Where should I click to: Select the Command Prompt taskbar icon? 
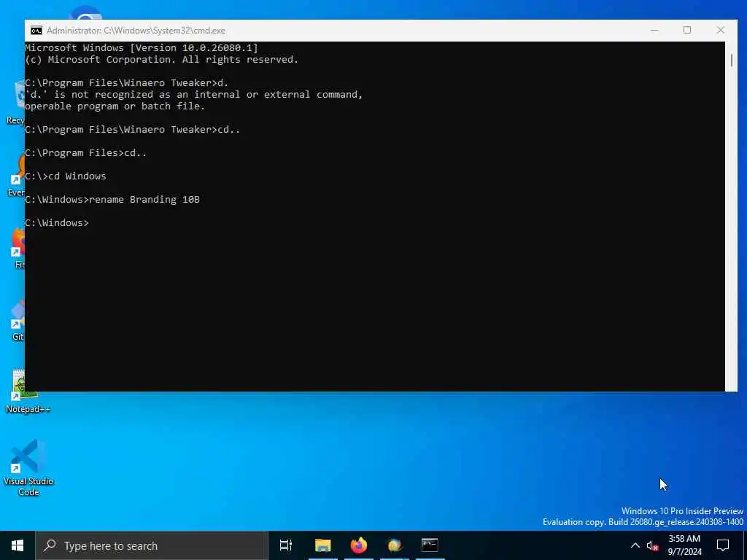pos(430,545)
